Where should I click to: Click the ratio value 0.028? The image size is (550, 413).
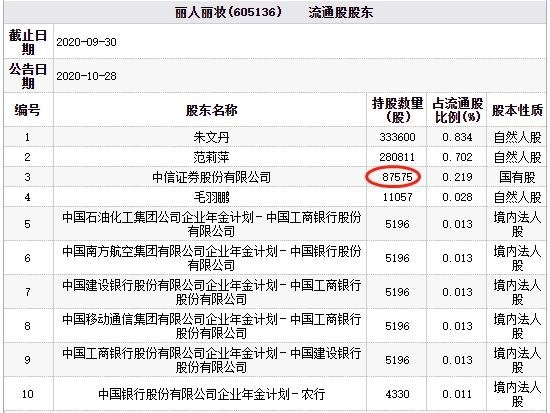(457, 197)
